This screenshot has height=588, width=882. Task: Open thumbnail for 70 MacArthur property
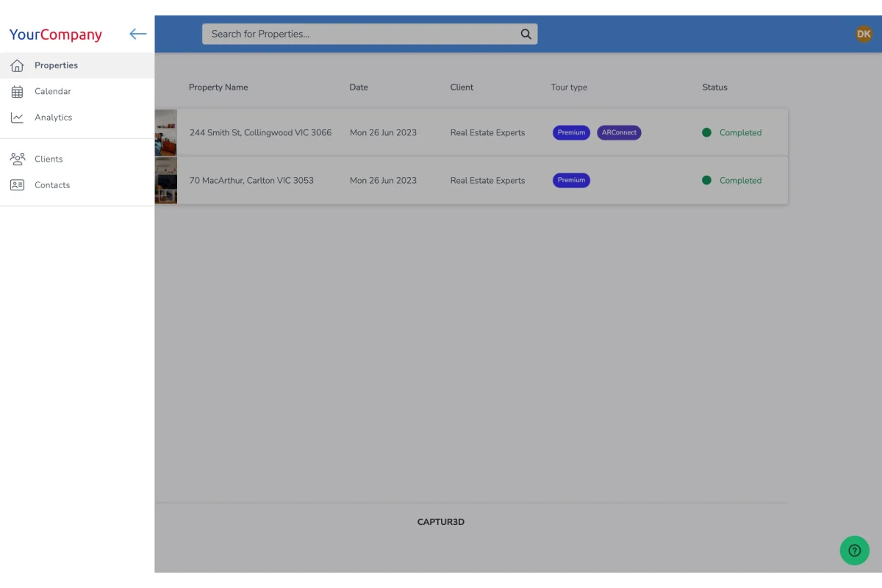tap(166, 181)
